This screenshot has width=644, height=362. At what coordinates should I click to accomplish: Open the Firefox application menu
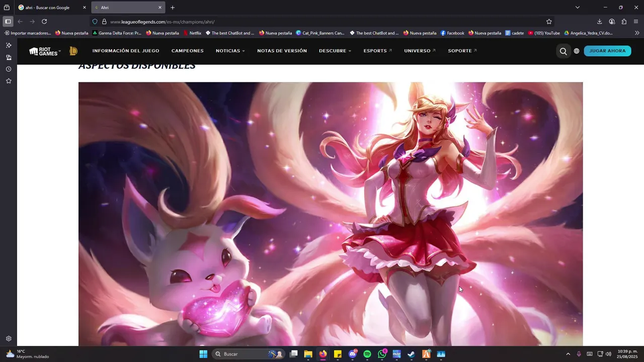pyautogui.click(x=636, y=22)
